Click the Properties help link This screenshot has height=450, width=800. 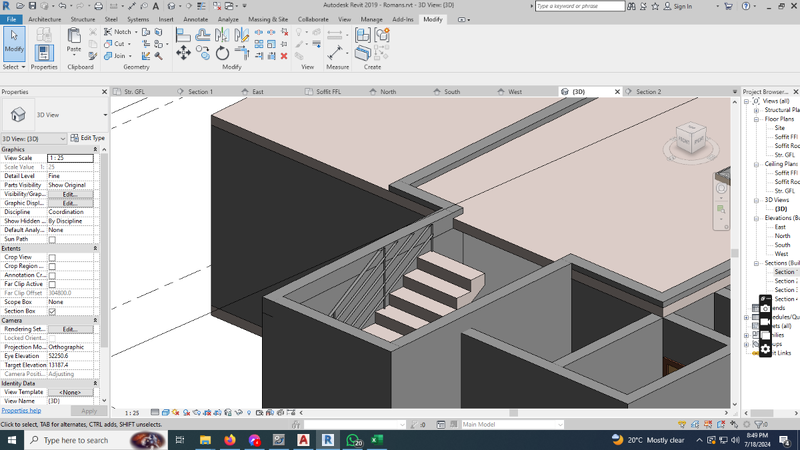tap(21, 411)
